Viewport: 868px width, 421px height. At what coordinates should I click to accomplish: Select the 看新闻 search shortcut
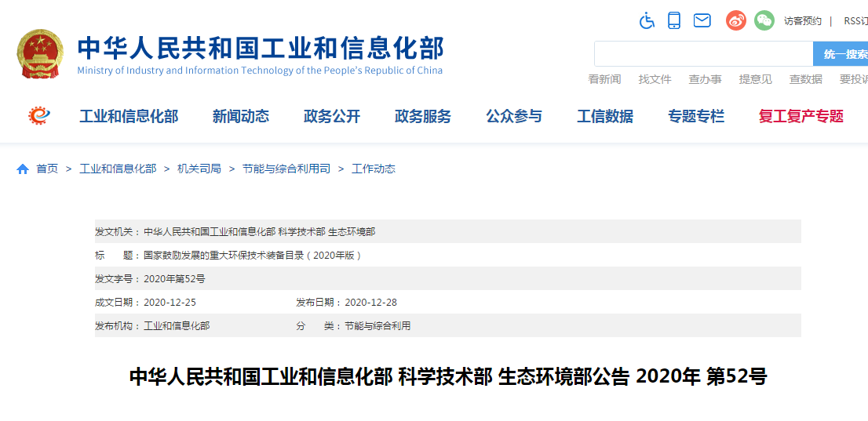tap(604, 79)
